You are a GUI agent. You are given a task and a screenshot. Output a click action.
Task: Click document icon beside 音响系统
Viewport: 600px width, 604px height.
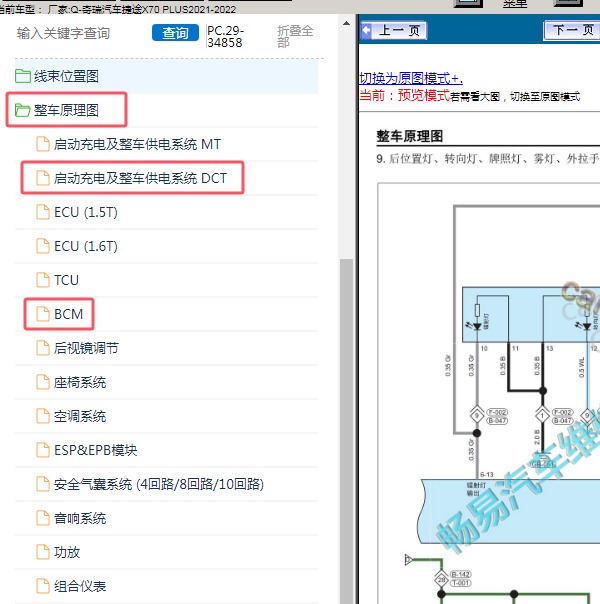click(x=43, y=518)
